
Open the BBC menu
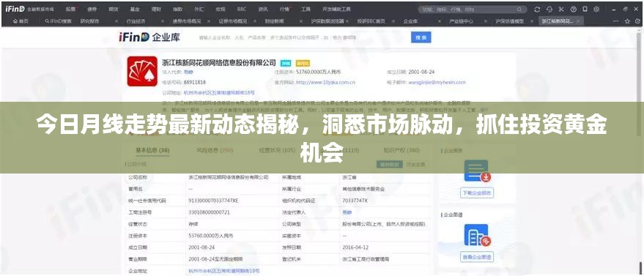(x=242, y=9)
